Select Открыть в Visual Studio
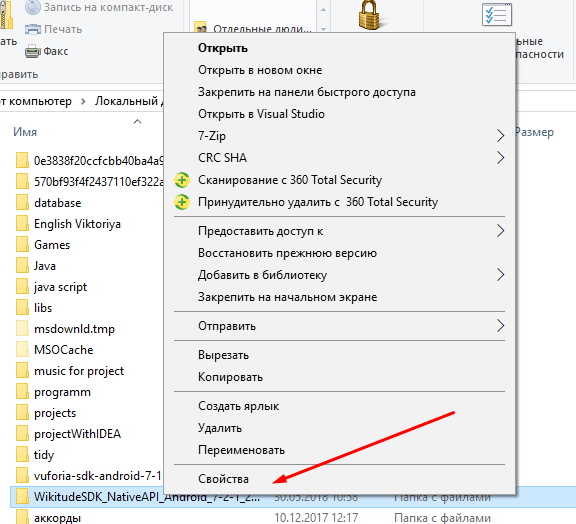The image size is (576, 524). point(261,114)
